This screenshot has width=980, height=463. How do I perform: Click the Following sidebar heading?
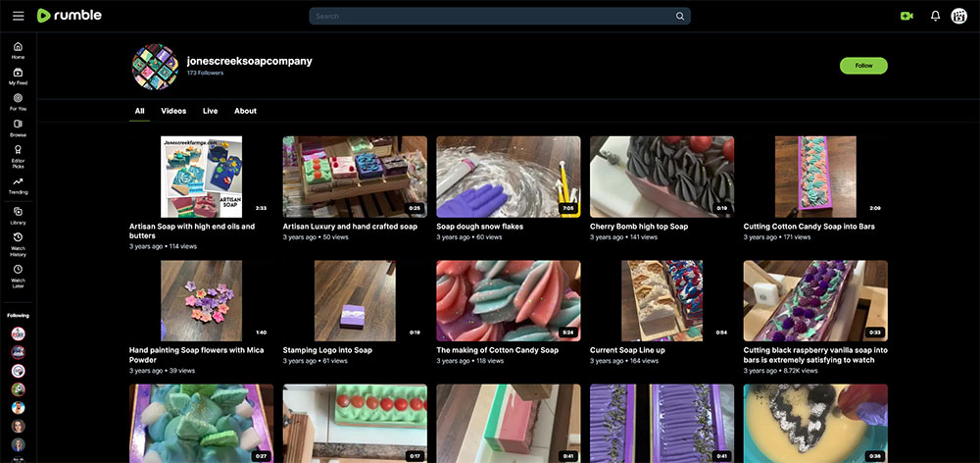(x=18, y=315)
